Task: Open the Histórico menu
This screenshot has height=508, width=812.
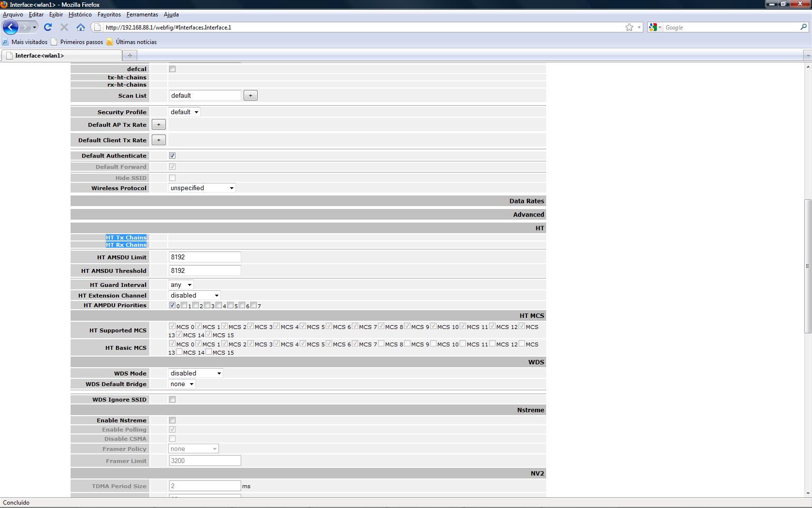Action: coord(80,15)
